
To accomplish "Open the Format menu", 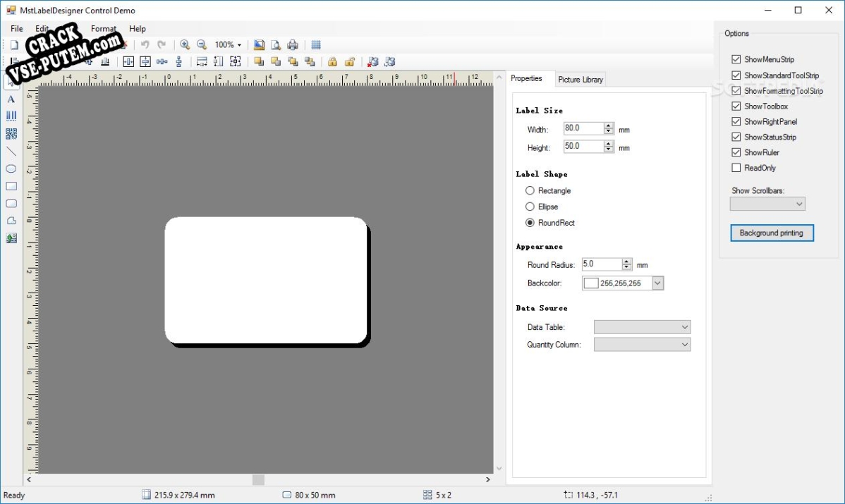I will [103, 29].
